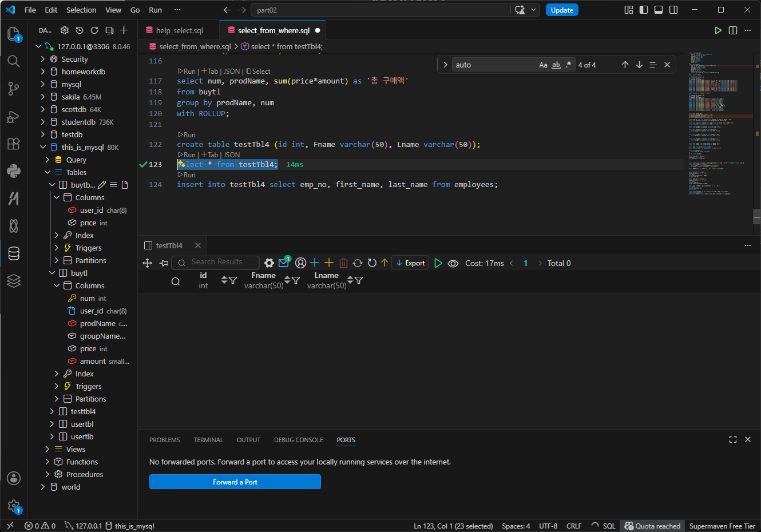Toggle Use Regular Expression in find widget
Image resolution: width=761 pixels, height=532 pixels.
coord(568,65)
